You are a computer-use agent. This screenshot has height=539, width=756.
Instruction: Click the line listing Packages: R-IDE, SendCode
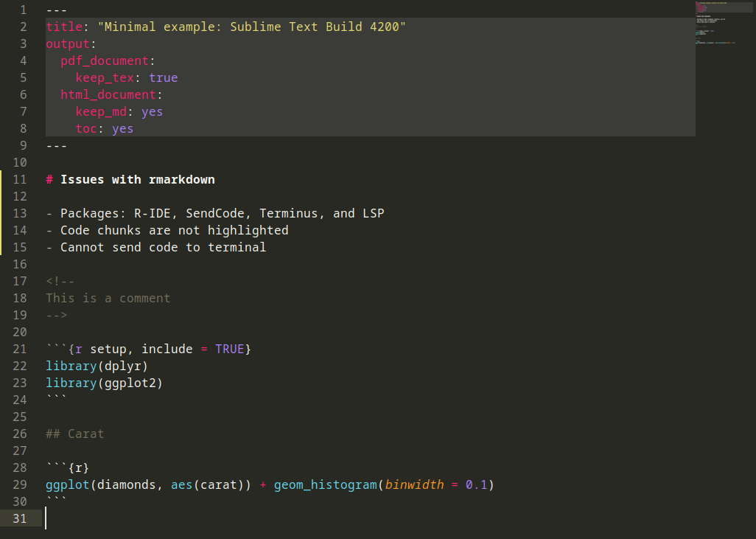point(214,214)
